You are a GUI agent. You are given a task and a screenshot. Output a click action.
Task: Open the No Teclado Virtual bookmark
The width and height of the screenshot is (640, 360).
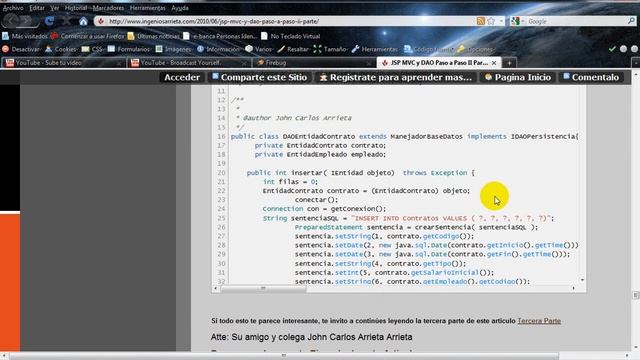click(290, 36)
